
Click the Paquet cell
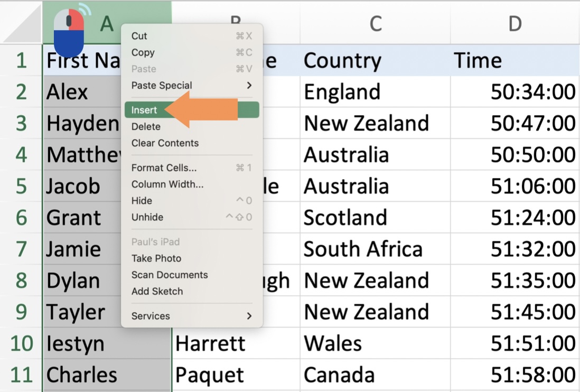click(236, 375)
